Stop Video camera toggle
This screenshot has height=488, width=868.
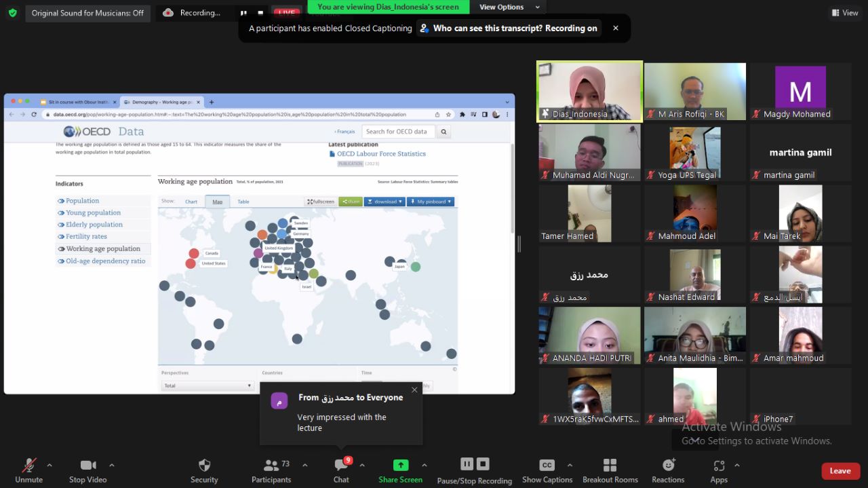tap(88, 470)
